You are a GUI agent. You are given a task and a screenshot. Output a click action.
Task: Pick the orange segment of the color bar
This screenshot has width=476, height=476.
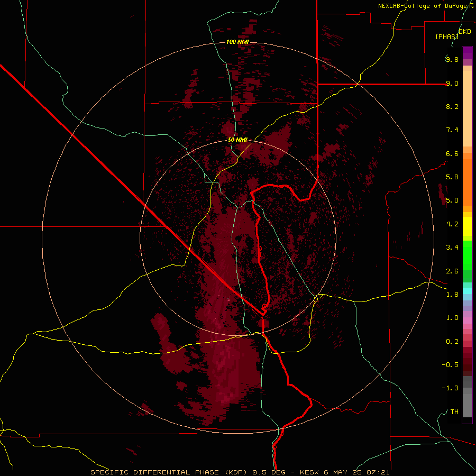pos(467,183)
